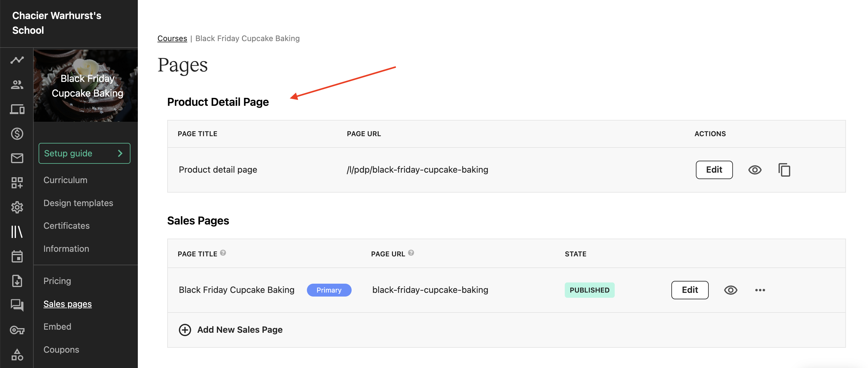Viewport: 868px width, 368px height.
Task: Click the PUBLISHED state badge
Action: 589,290
